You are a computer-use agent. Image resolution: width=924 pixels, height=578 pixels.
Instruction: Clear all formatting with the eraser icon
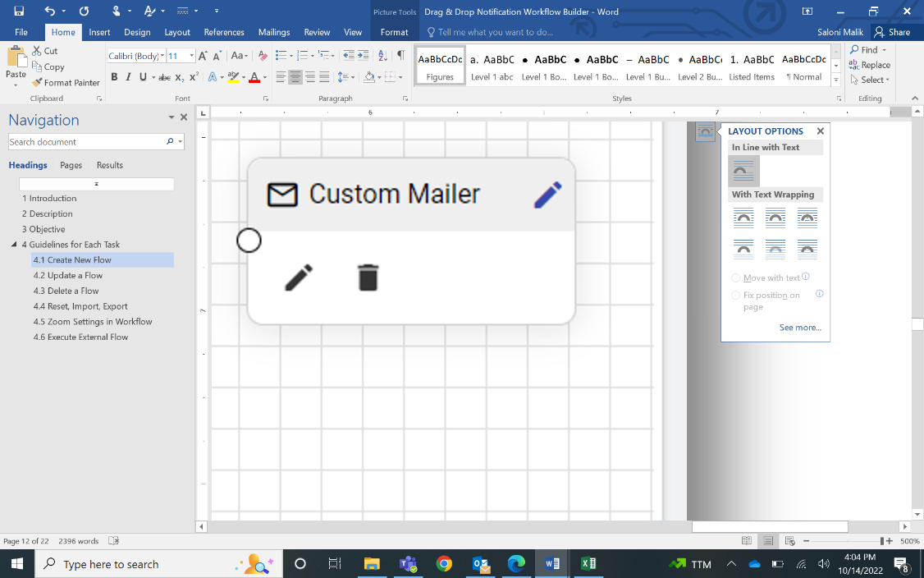coord(263,56)
